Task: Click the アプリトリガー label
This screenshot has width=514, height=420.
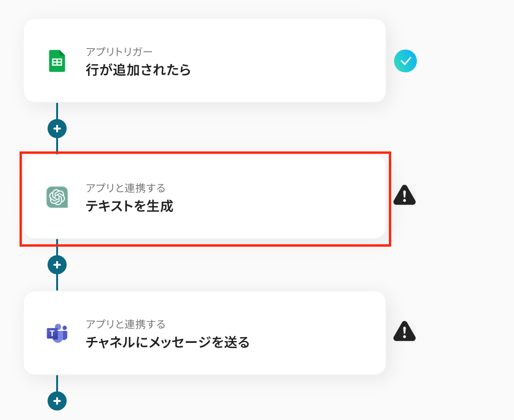Action: [x=119, y=52]
